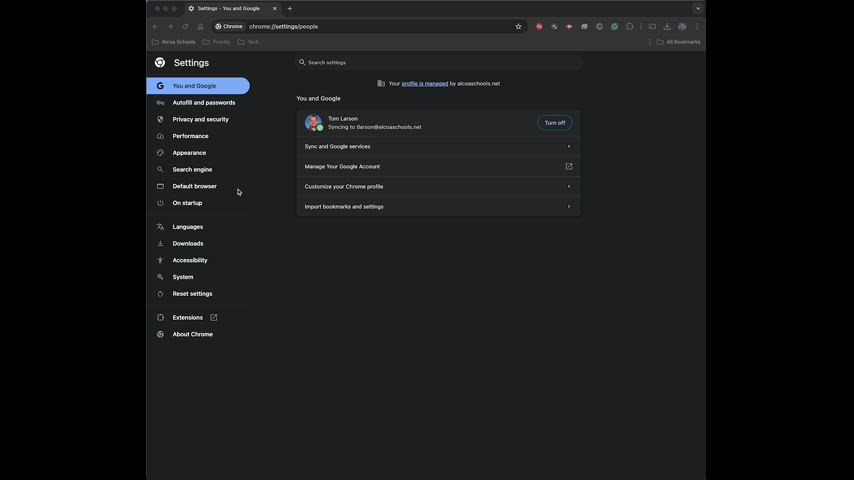Image resolution: width=854 pixels, height=480 pixels.
Task: Open the Home page icon
Action: [x=200, y=26]
